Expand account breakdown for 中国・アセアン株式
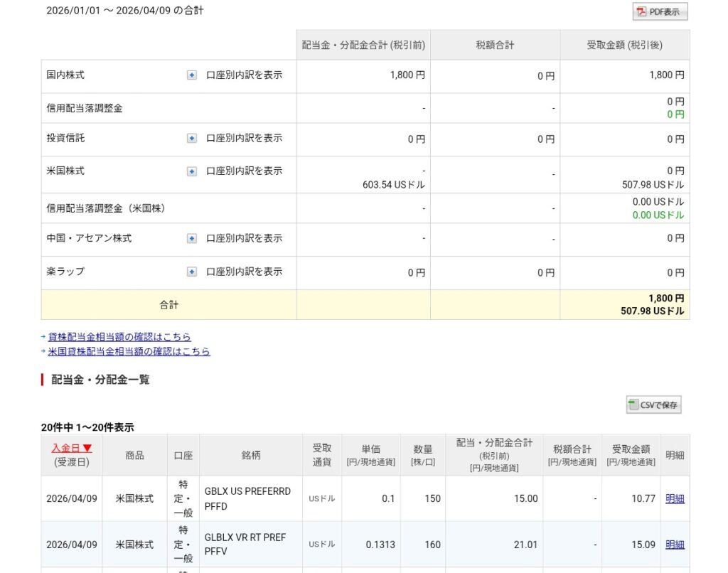 pyautogui.click(x=192, y=239)
